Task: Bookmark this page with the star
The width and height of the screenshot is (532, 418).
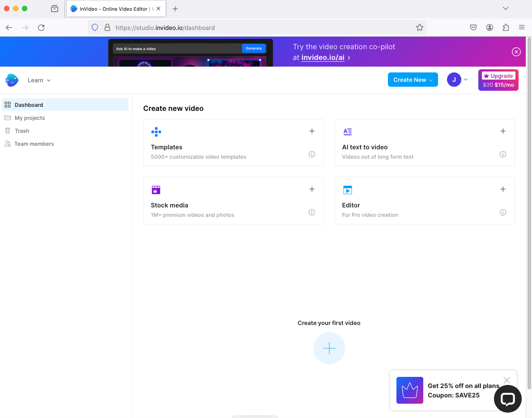Action: coord(419,28)
